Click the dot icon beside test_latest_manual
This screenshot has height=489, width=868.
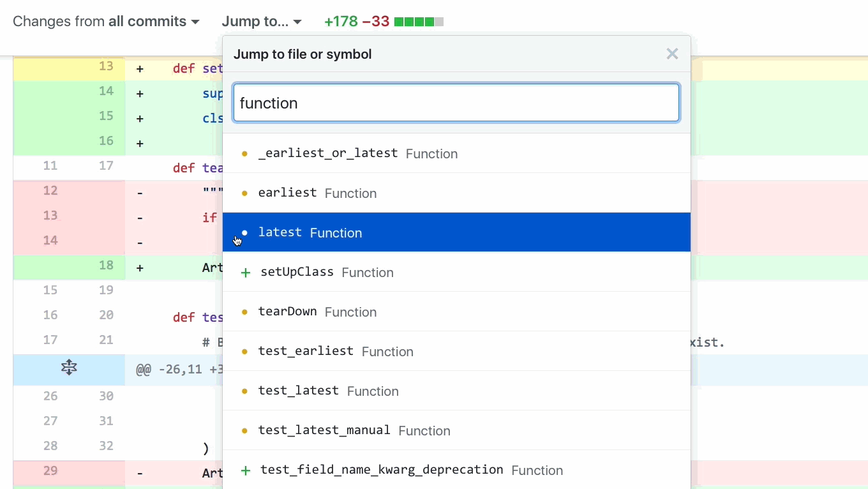[x=244, y=431]
